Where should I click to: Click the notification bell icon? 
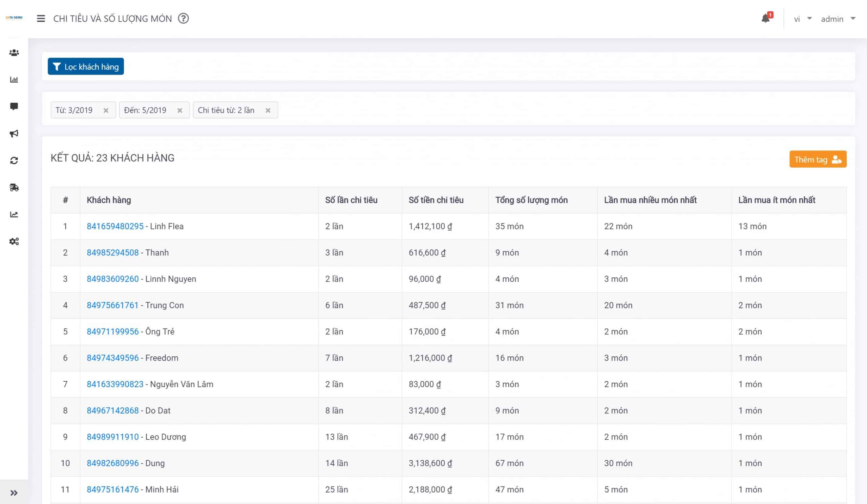(x=766, y=18)
